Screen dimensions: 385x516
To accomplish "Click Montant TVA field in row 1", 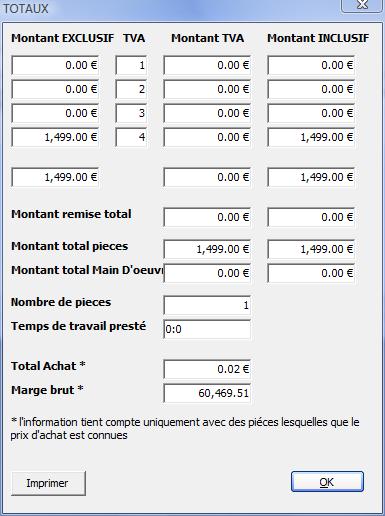I will (207, 65).
